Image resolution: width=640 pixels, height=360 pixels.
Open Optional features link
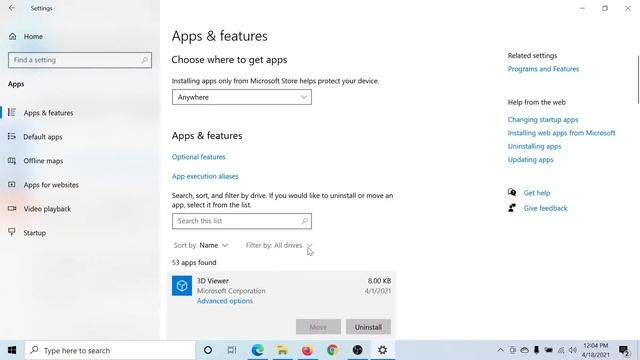click(198, 157)
